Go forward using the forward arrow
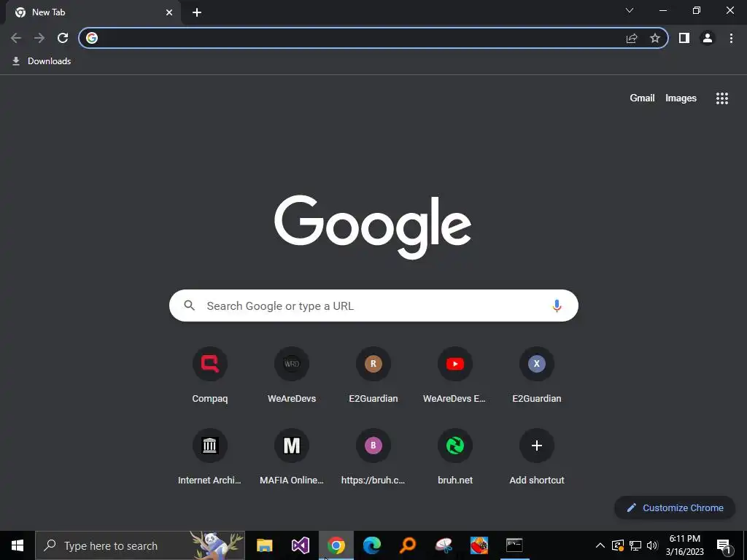This screenshot has height=560, width=747. click(x=39, y=38)
